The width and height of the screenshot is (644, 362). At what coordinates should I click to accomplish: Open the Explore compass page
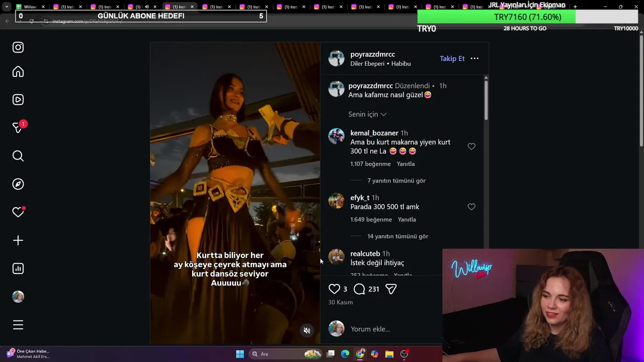[18, 184]
